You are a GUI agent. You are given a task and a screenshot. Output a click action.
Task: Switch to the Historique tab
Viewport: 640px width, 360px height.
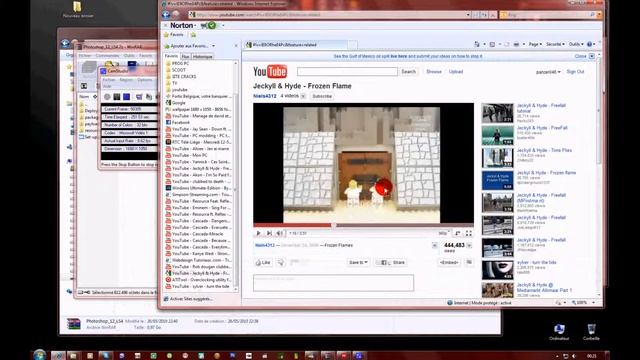(x=202, y=56)
